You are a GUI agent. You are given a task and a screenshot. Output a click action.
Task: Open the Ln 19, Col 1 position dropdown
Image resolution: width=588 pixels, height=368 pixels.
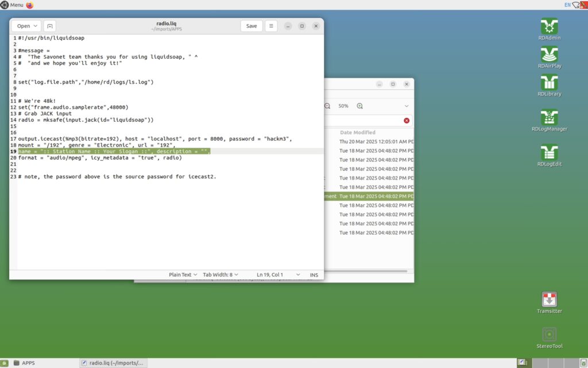pyautogui.click(x=278, y=274)
